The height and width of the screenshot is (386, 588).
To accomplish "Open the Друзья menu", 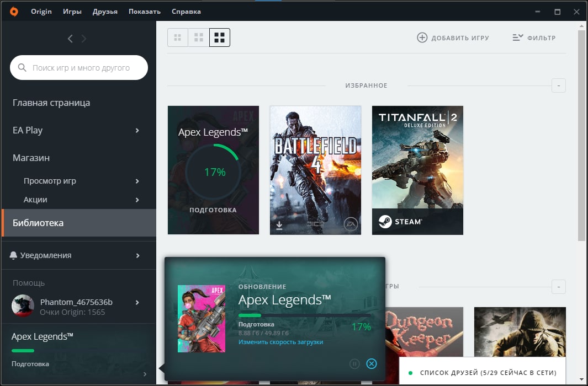I will 105,12.
